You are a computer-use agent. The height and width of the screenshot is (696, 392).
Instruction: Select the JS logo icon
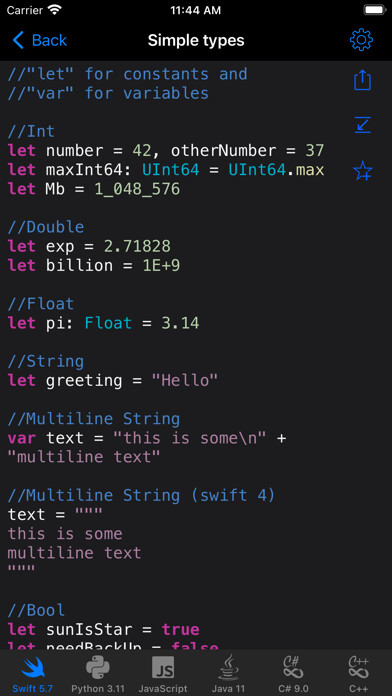point(163,668)
